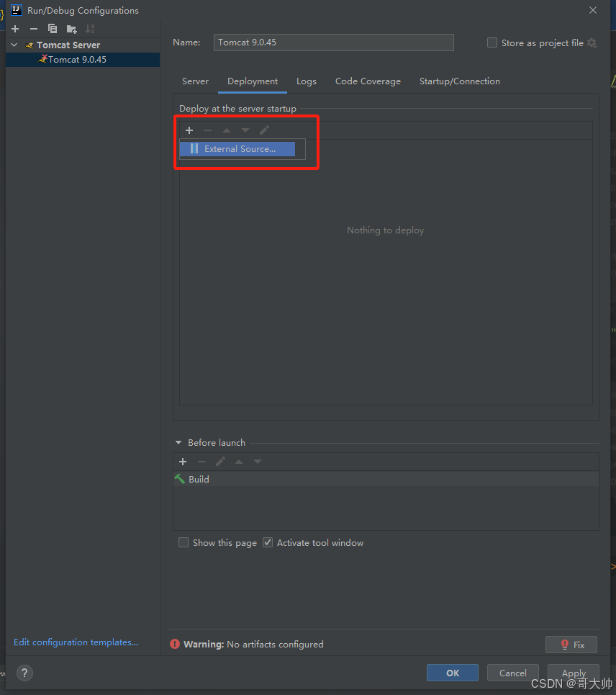Switch to the Server tab
Screen dimensions: 616x695
pyautogui.click(x=195, y=81)
